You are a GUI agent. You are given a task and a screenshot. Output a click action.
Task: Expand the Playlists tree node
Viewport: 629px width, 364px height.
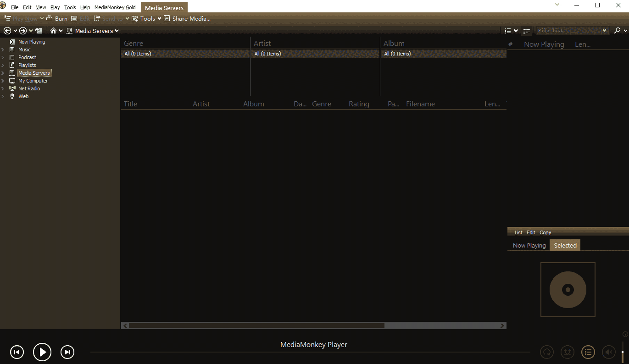point(3,65)
